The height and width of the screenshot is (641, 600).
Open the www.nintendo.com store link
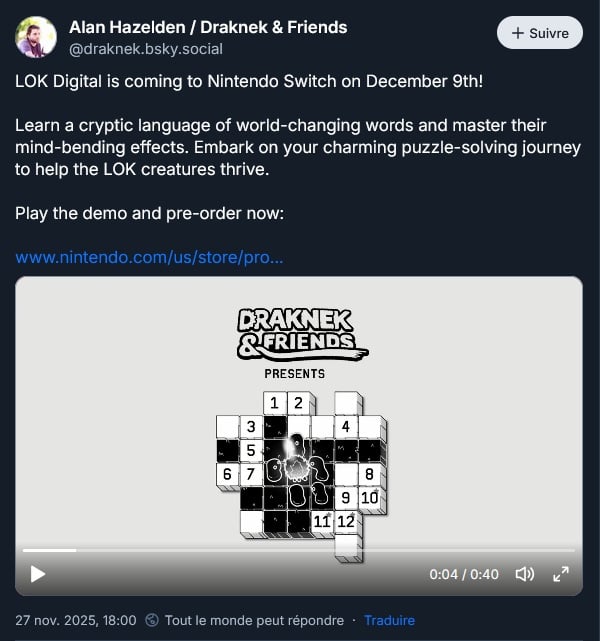pyautogui.click(x=149, y=257)
